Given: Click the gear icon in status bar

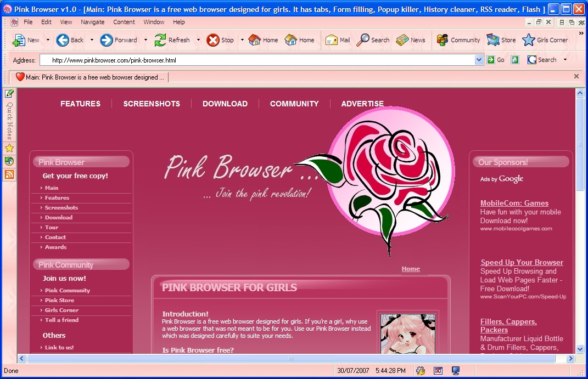Looking at the screenshot, I should 421,371.
